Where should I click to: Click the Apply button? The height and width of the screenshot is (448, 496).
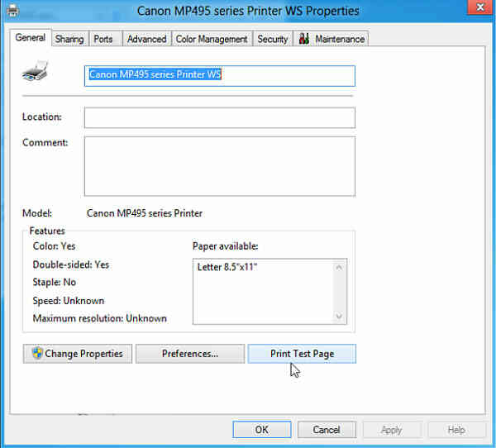click(x=392, y=430)
